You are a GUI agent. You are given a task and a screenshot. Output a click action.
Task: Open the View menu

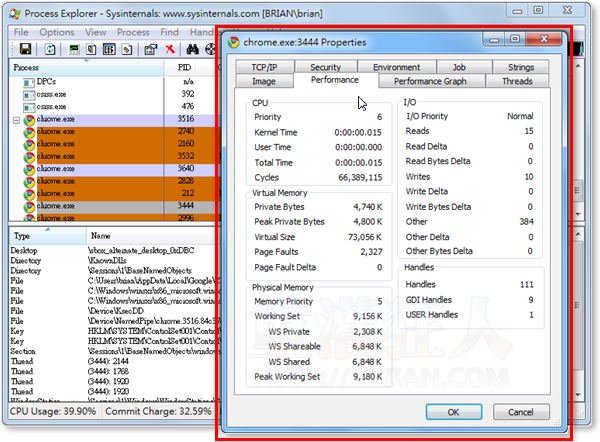(x=96, y=32)
